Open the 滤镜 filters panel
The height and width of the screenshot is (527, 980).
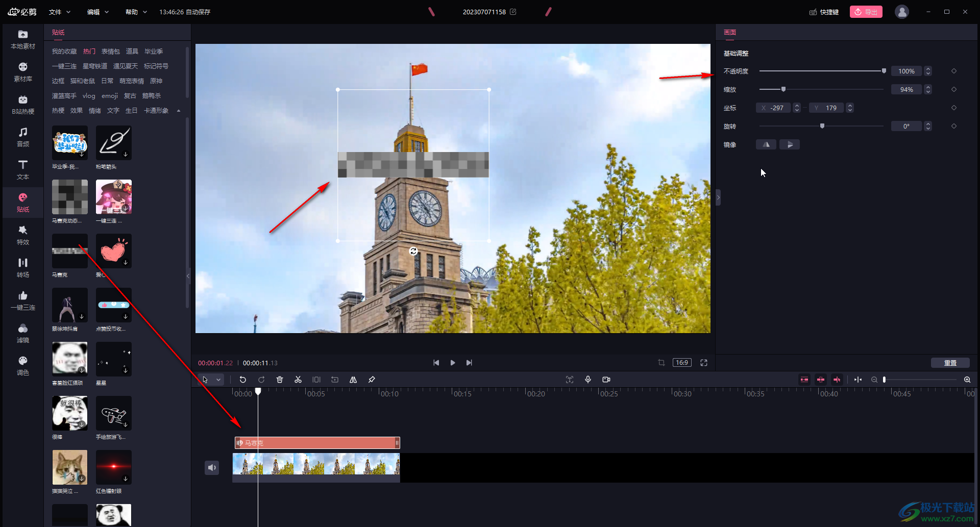tap(23, 334)
